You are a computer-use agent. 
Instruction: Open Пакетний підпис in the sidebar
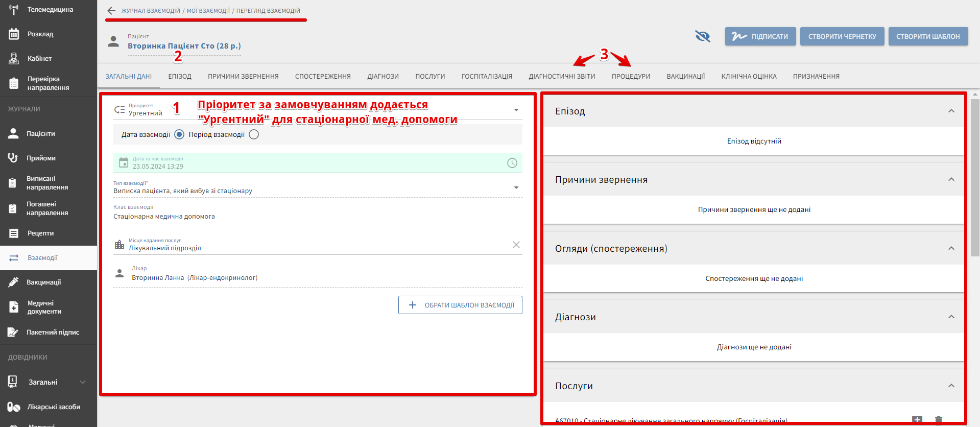pyautogui.click(x=53, y=333)
